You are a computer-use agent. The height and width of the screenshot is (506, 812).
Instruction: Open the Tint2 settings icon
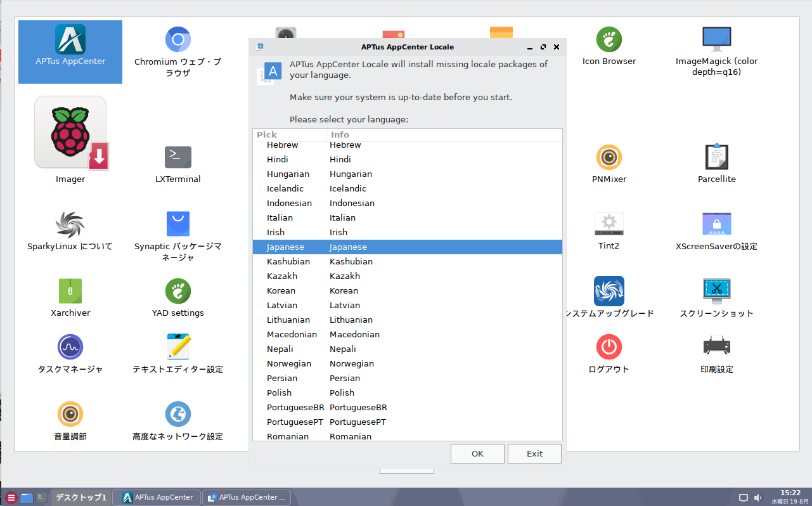click(x=609, y=224)
